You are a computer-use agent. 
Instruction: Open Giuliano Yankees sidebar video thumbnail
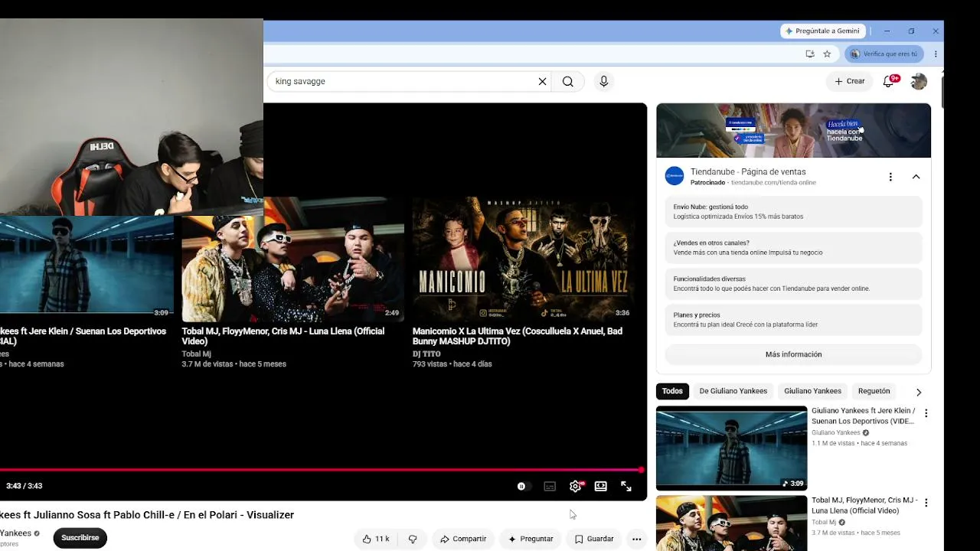tap(731, 448)
